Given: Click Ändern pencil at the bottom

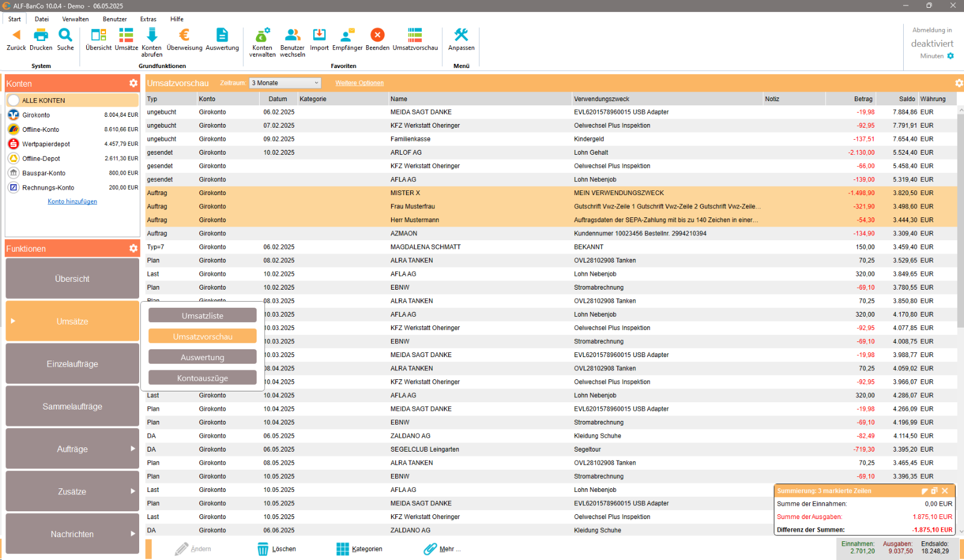Looking at the screenshot, I should click(x=193, y=549).
